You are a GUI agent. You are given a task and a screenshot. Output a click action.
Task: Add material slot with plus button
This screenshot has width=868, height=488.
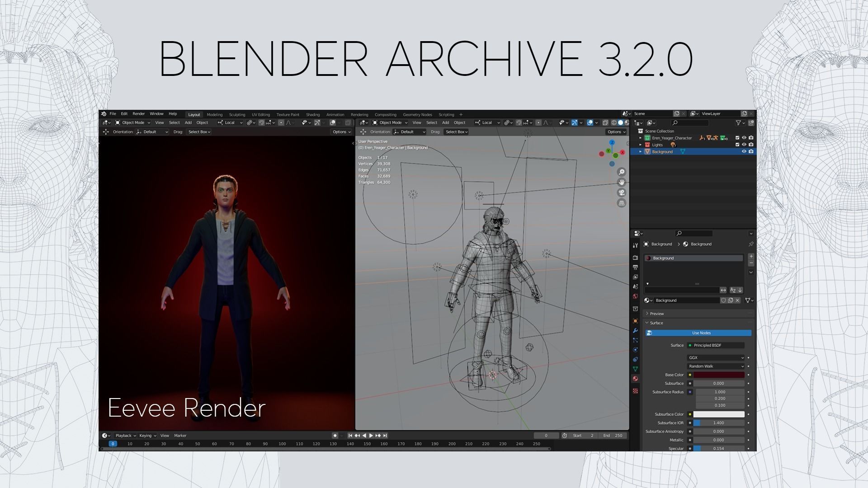coord(751,256)
